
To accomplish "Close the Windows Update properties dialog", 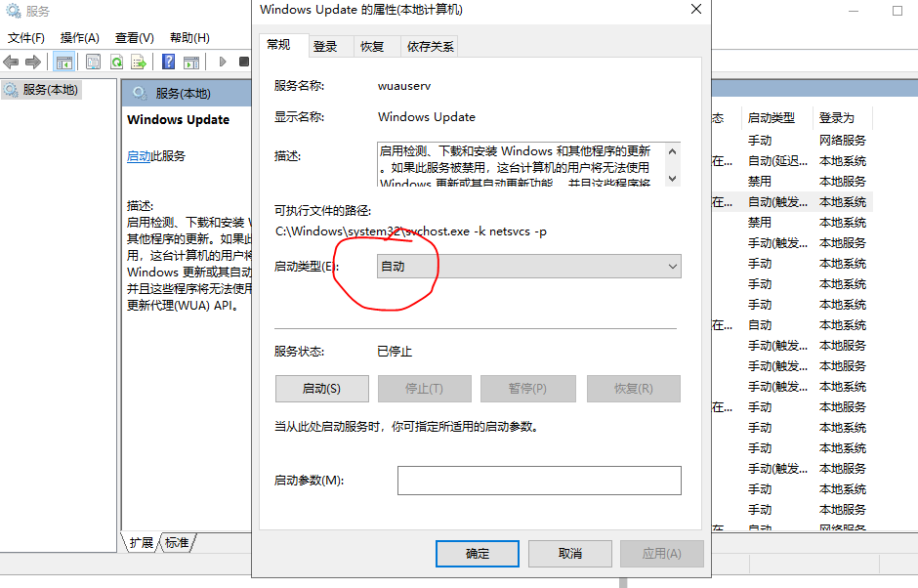I will (696, 10).
